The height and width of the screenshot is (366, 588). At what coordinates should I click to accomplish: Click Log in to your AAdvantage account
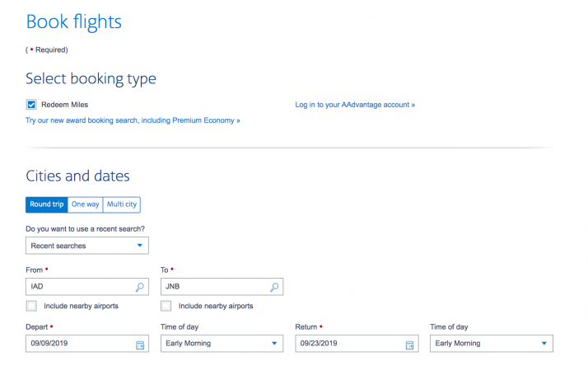coord(355,106)
